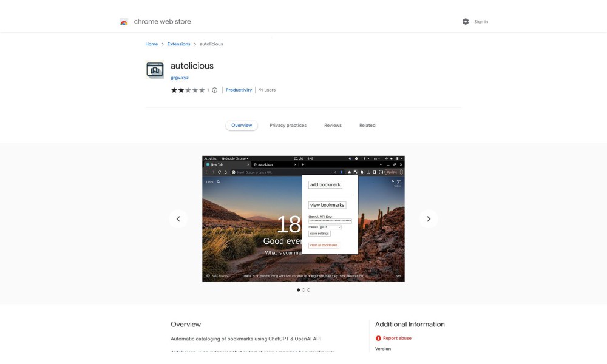Viewport: 607px width, 364px height.
Task: Click the autolicious extension icon
Action: pos(155,70)
